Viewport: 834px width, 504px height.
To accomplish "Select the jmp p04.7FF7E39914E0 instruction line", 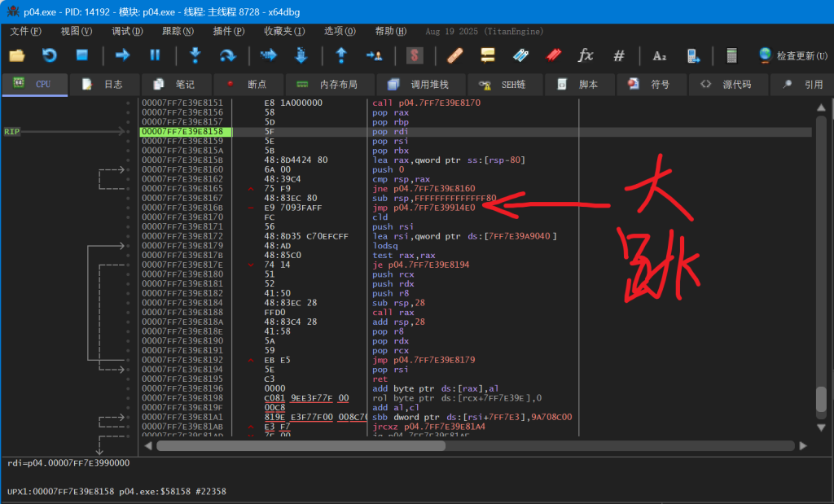I will coord(424,208).
